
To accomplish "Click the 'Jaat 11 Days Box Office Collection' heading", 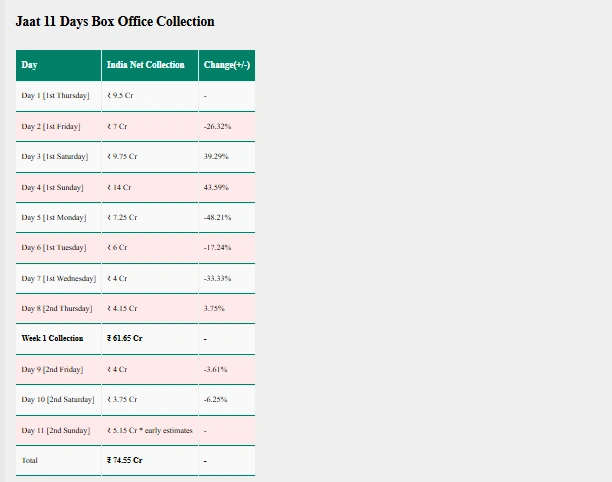I will point(115,21).
